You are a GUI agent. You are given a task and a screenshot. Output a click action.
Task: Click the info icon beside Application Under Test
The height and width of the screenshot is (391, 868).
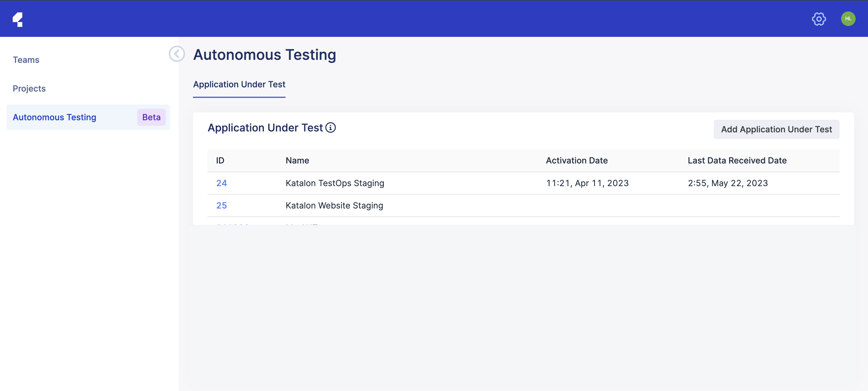point(331,128)
